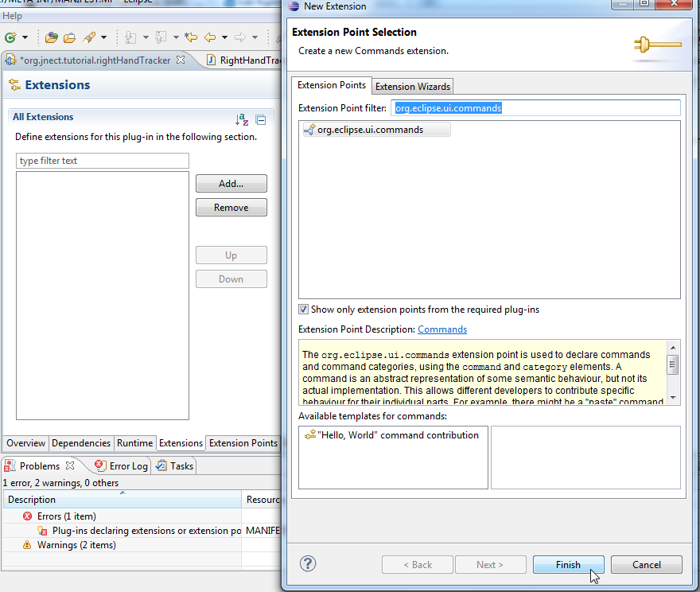This screenshot has width=700, height=592.
Task: Click the Next > button
Action: (x=490, y=565)
